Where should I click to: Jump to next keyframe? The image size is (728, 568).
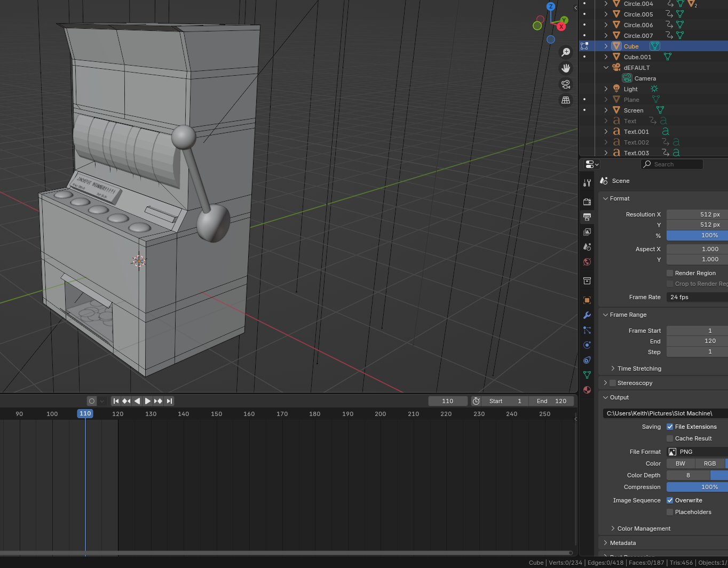click(x=159, y=401)
